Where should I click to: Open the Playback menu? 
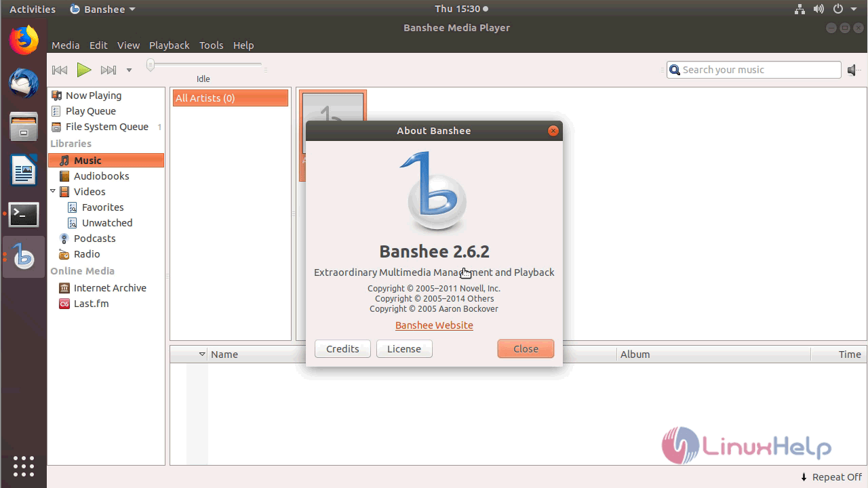click(x=170, y=45)
